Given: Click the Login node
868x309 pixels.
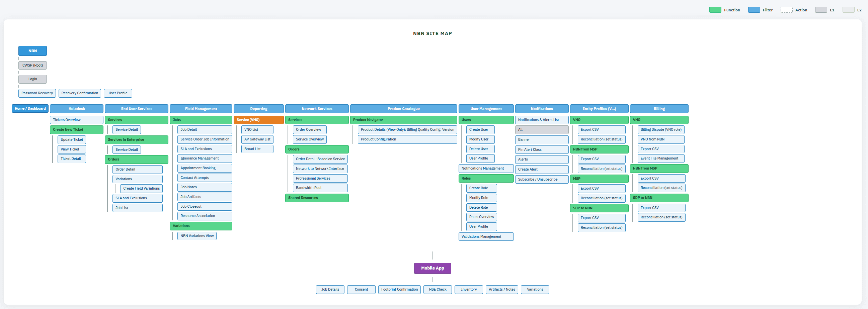Looking at the screenshot, I should (x=33, y=79).
